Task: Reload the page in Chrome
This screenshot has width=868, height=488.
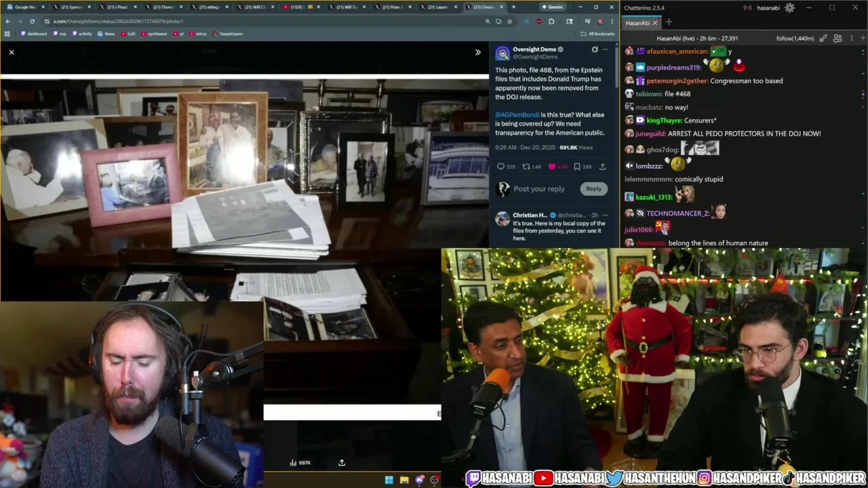Action: [31, 21]
